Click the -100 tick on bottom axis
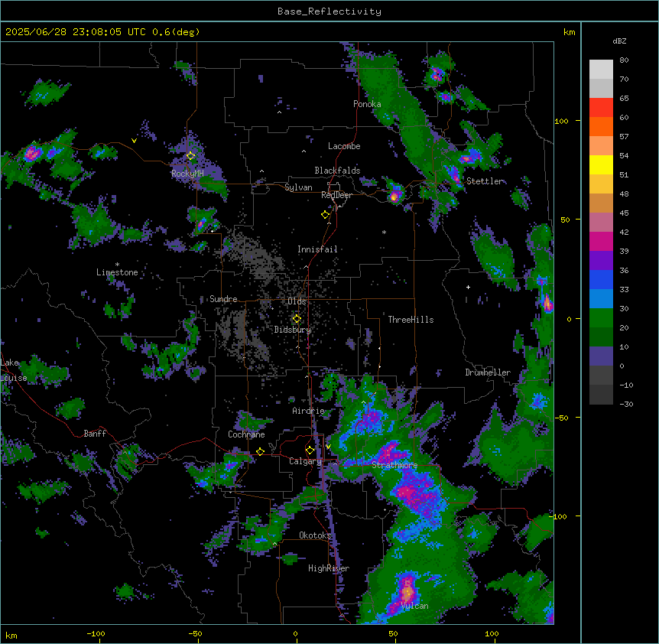This screenshot has height=644, width=659. (96, 633)
